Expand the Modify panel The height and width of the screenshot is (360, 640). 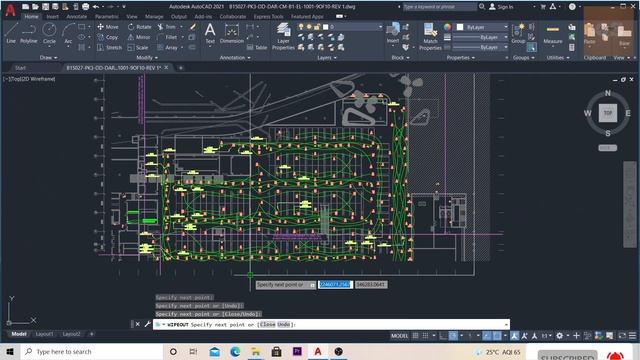coord(147,58)
